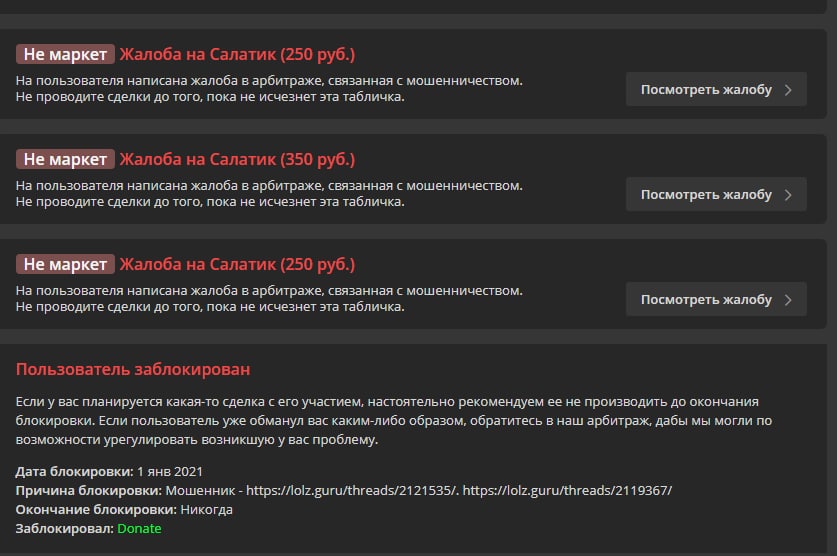Viewport: 837px width, 556px height.
Task: Click the red heading "Пользователь заблокирован"
Action: [x=133, y=369]
